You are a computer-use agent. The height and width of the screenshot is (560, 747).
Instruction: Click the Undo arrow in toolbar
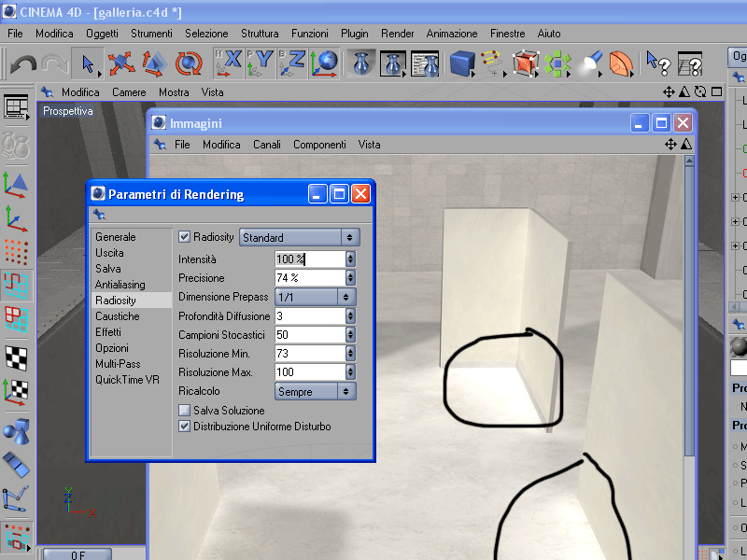click(x=22, y=64)
